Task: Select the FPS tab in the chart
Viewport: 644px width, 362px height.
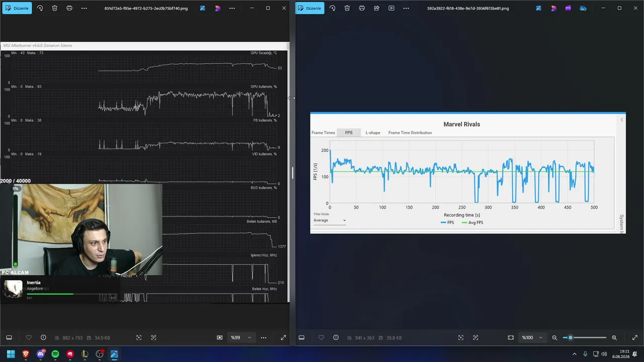Action: [349, 133]
